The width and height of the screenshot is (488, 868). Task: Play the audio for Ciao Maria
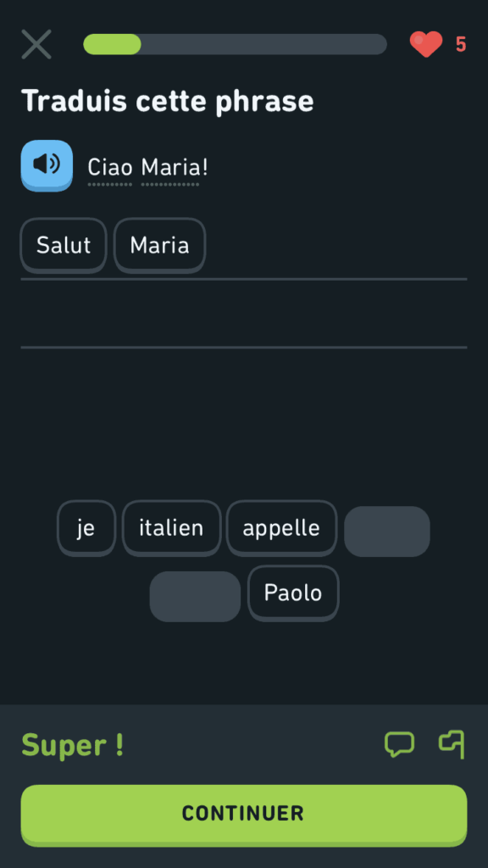point(47,165)
